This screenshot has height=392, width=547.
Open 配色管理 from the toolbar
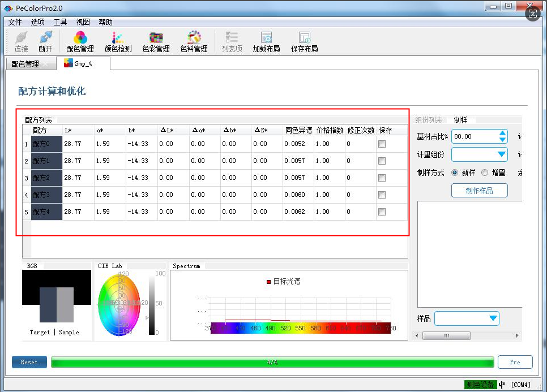[x=80, y=42]
